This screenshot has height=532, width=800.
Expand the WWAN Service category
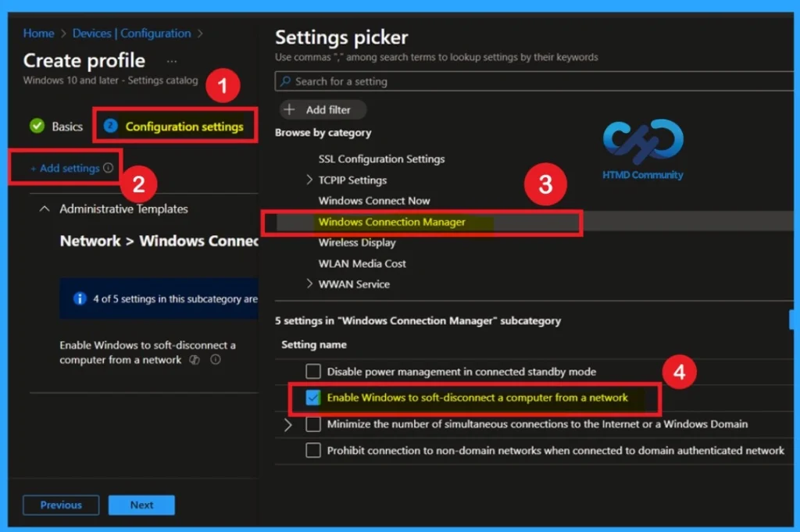pos(310,284)
